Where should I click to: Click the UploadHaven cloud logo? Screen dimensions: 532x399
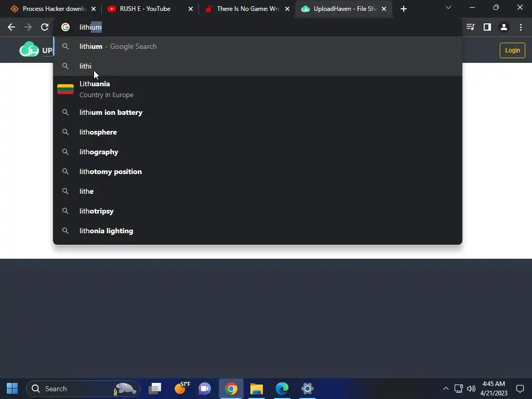[29, 49]
